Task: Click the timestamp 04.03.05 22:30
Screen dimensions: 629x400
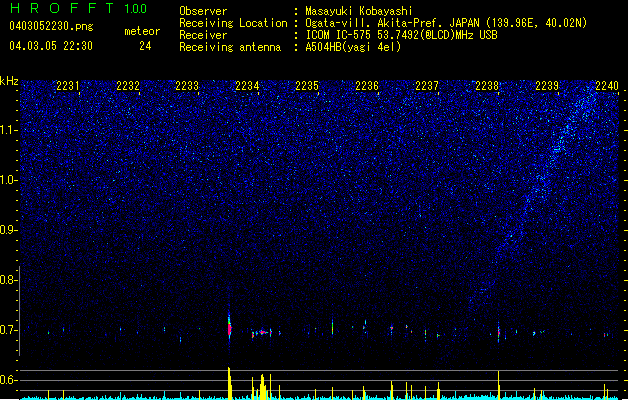Action: click(x=51, y=46)
